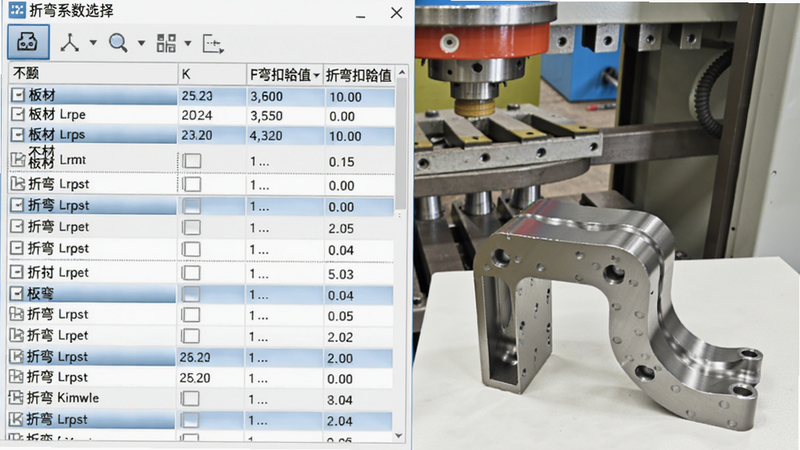Click the row icon of 折弯 Lrpet 2.02

tap(17, 335)
